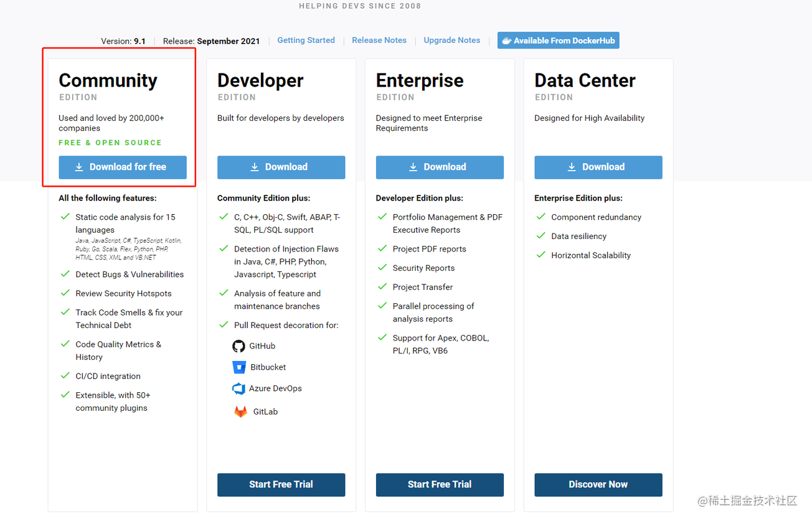The height and width of the screenshot is (521, 812).
Task: Click checkmark beside Static code analysis
Action: click(x=65, y=217)
